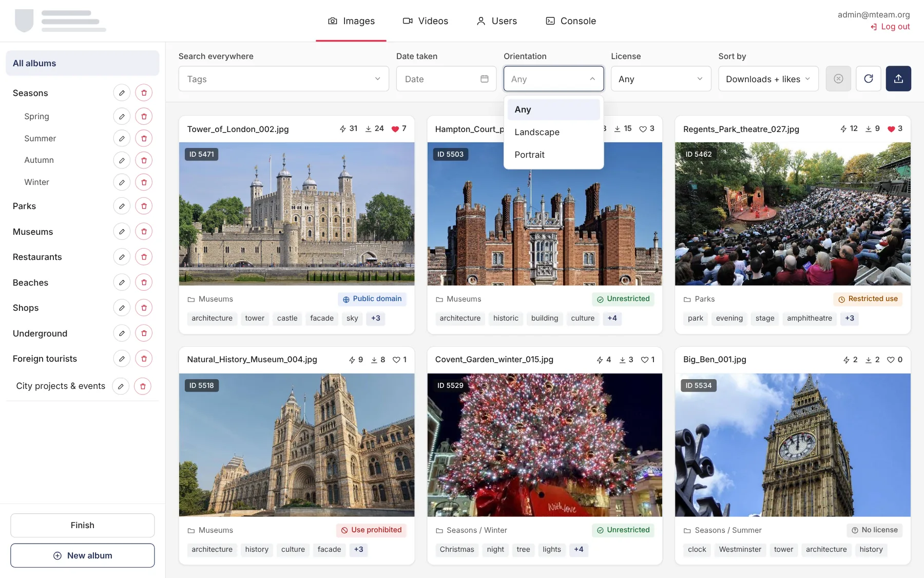The height and width of the screenshot is (578, 924).
Task: Collapse the Orientation dropdown
Action: click(553, 79)
